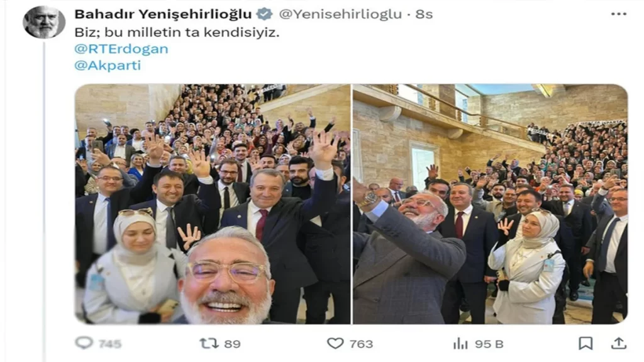
Task: Like the tweet with heart icon
Action: (x=335, y=343)
